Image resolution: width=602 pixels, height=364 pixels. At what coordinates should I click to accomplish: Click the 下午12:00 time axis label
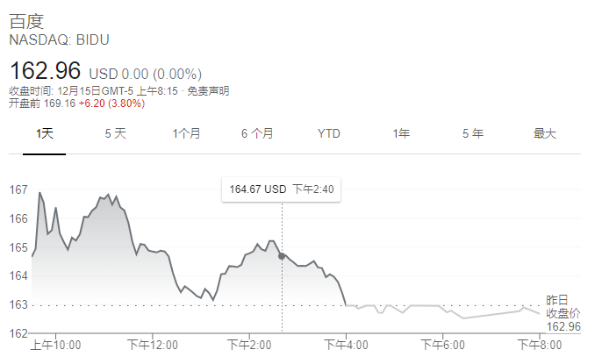(153, 345)
